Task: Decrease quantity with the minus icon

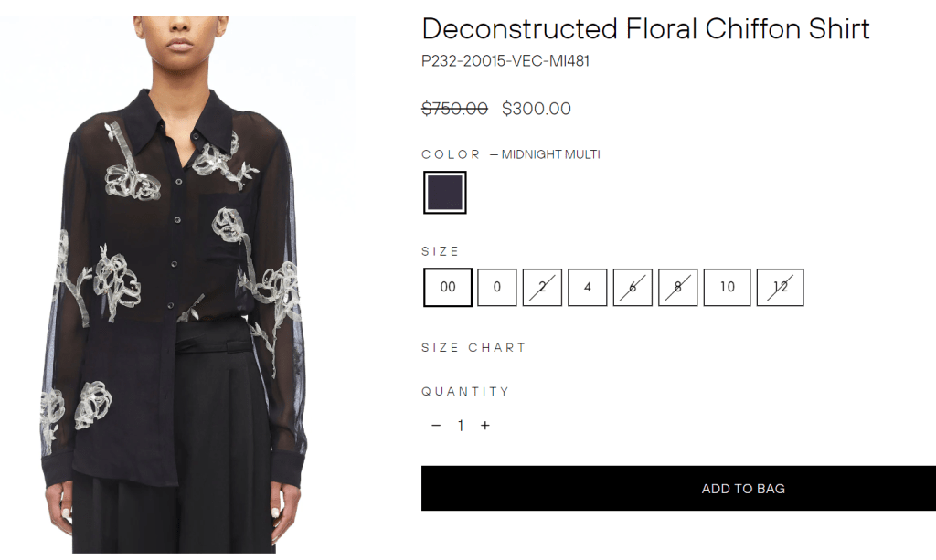Action: [x=436, y=426]
